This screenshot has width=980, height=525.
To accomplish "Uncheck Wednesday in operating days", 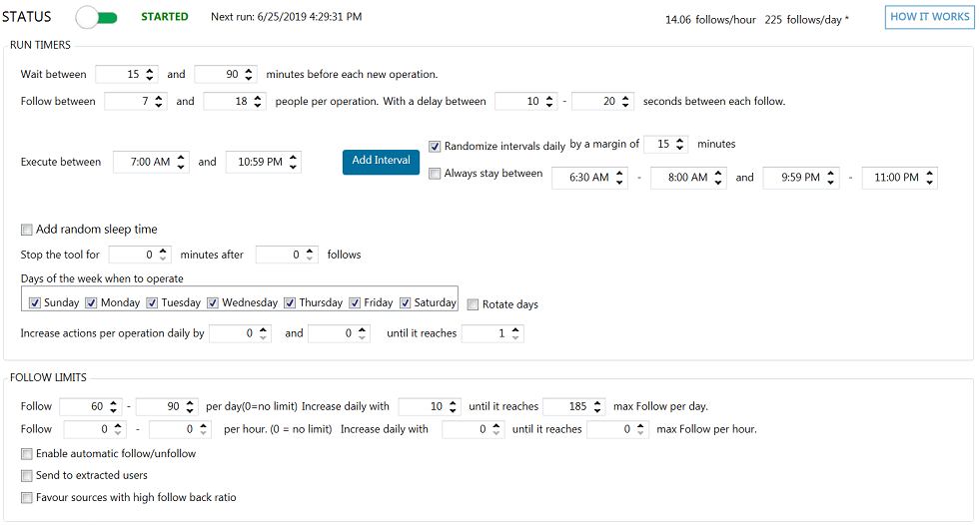I will pos(214,302).
